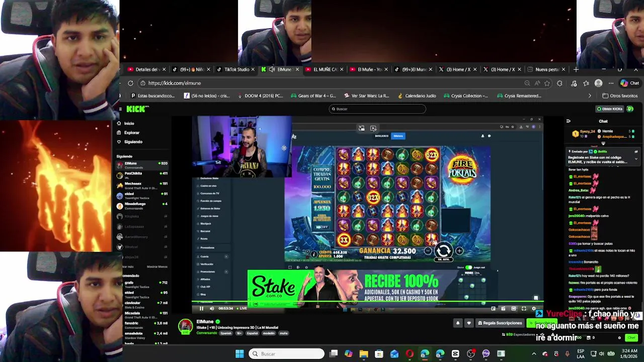
Task: Show hidden system tray icons
Action: click(534, 354)
